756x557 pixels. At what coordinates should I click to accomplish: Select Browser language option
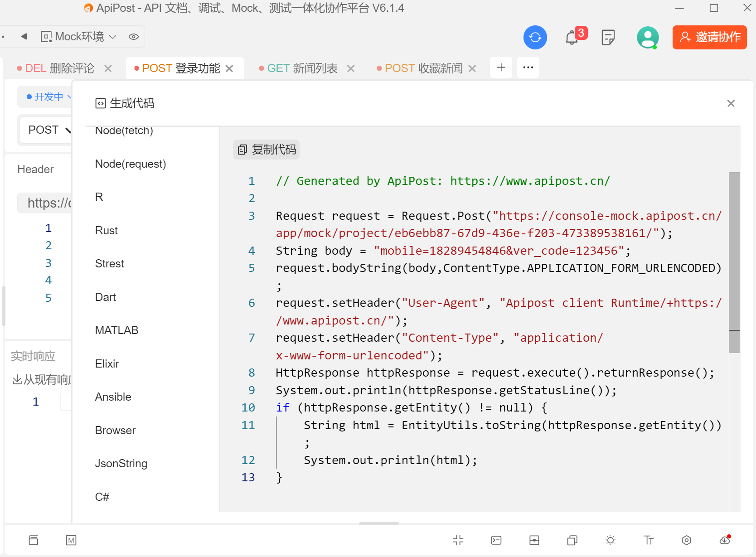tap(116, 431)
